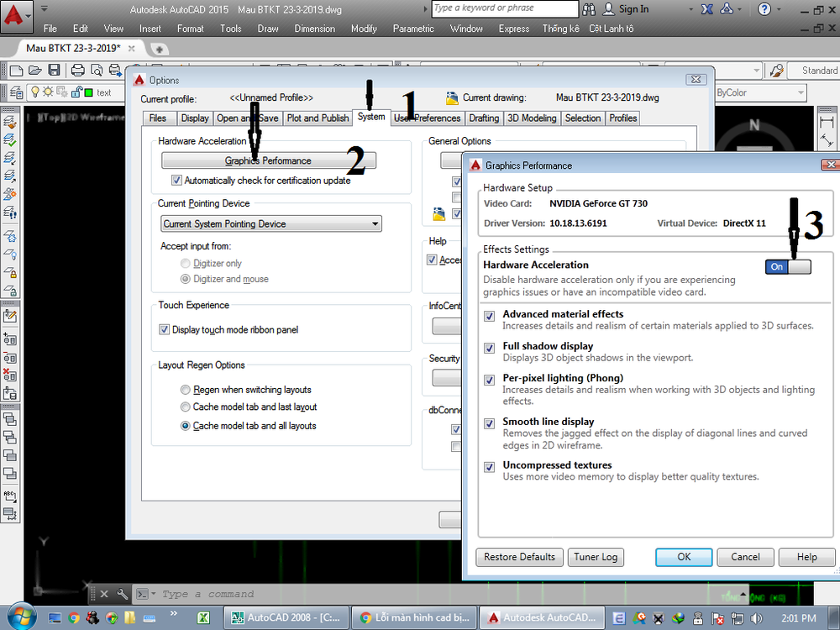Image resolution: width=840 pixels, height=630 pixels.
Task: Toggle Hardware Acceleration On switch
Action: pos(788,266)
